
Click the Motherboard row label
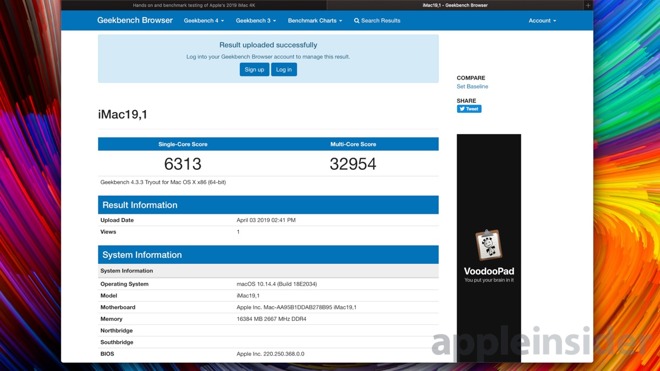118,307
